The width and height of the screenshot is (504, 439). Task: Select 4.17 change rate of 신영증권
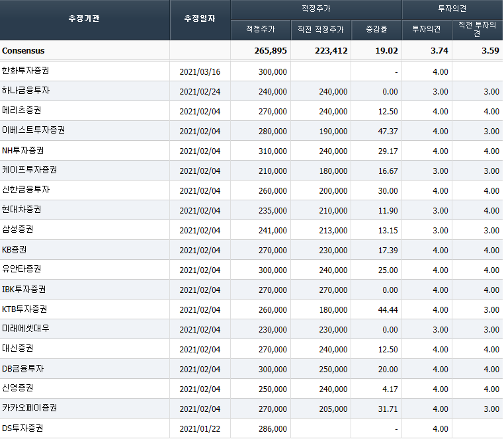[390, 389]
